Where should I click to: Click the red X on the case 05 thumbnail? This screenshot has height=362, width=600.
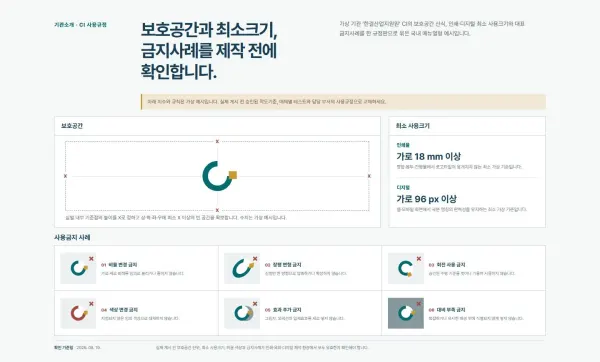point(255,304)
